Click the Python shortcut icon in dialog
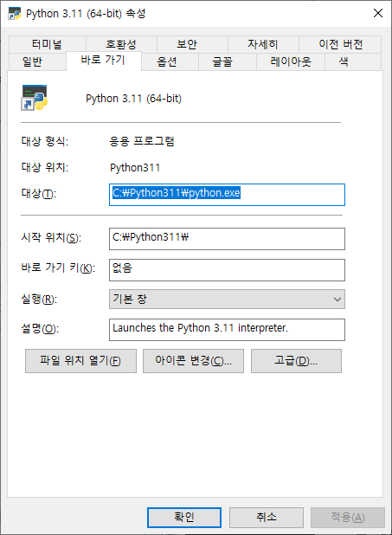This screenshot has height=535, width=392. coord(35,98)
